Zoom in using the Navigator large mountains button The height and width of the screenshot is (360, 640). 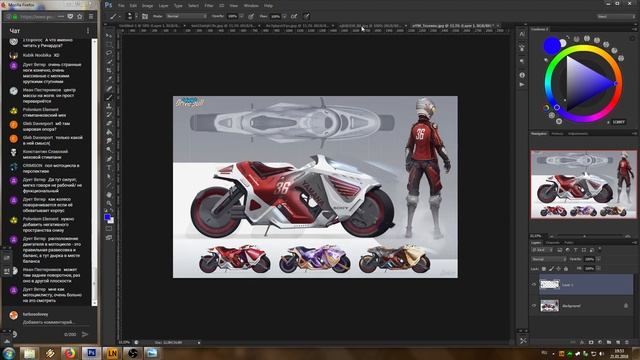tap(628, 236)
